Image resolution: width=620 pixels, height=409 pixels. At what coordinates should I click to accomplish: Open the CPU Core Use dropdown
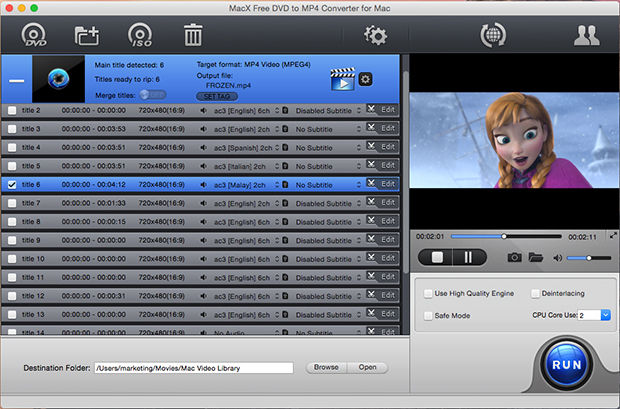click(606, 315)
